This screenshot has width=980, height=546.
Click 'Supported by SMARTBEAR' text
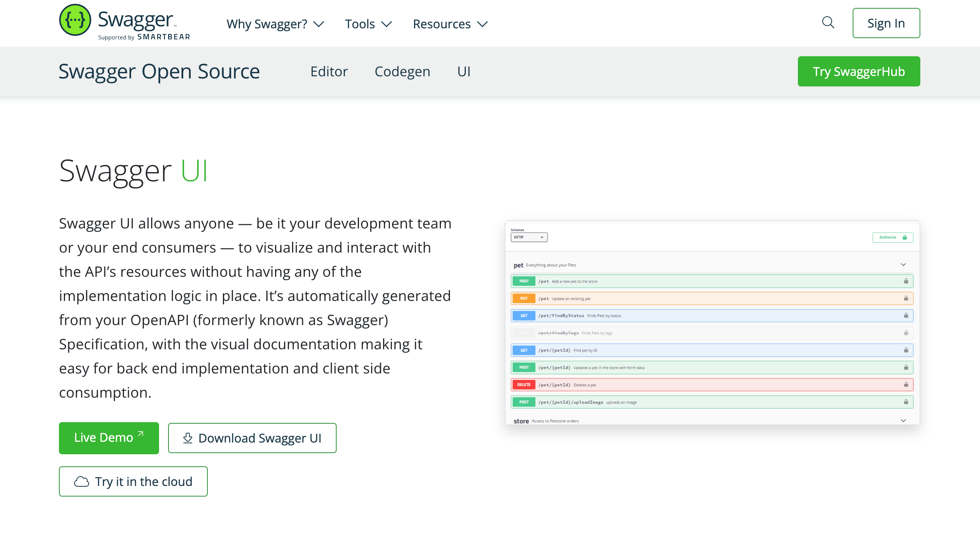tap(144, 37)
